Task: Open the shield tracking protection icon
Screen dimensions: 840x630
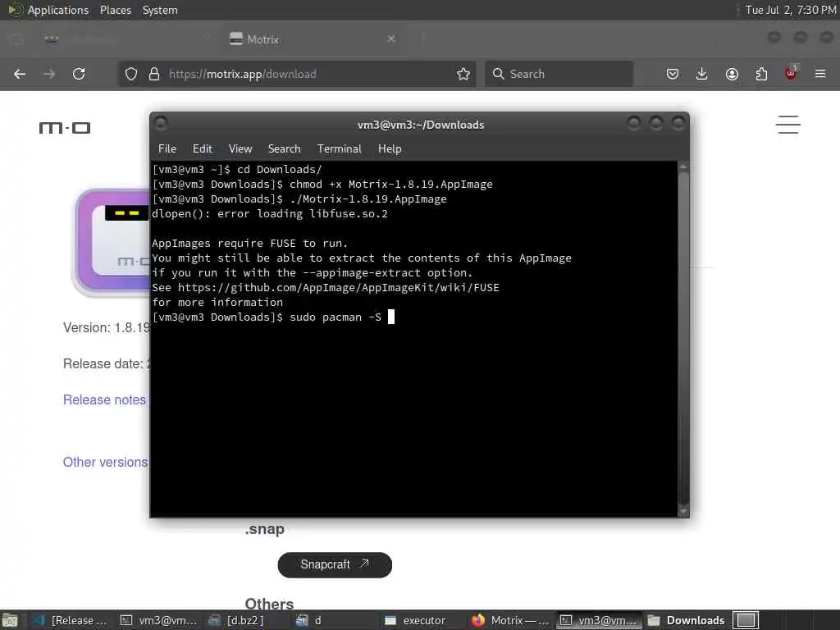Action: [131, 74]
